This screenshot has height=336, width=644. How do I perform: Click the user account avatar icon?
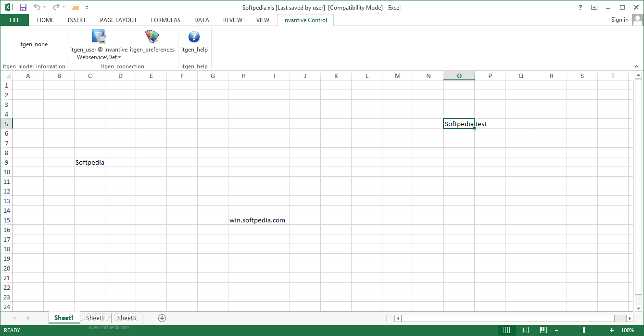tap(638, 20)
